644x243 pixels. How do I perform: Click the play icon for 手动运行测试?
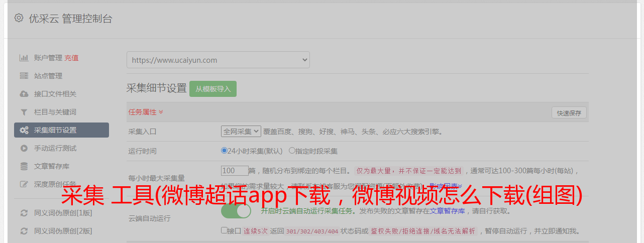click(x=24, y=148)
